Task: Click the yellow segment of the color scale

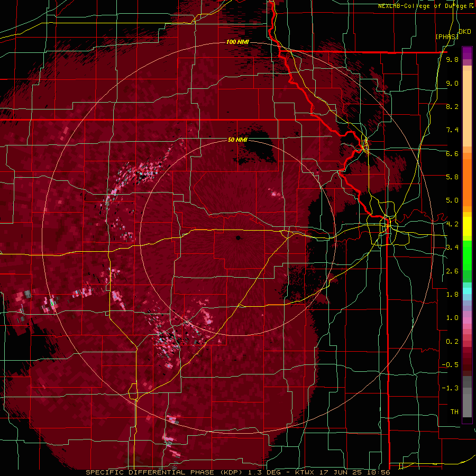Action: 467,226
